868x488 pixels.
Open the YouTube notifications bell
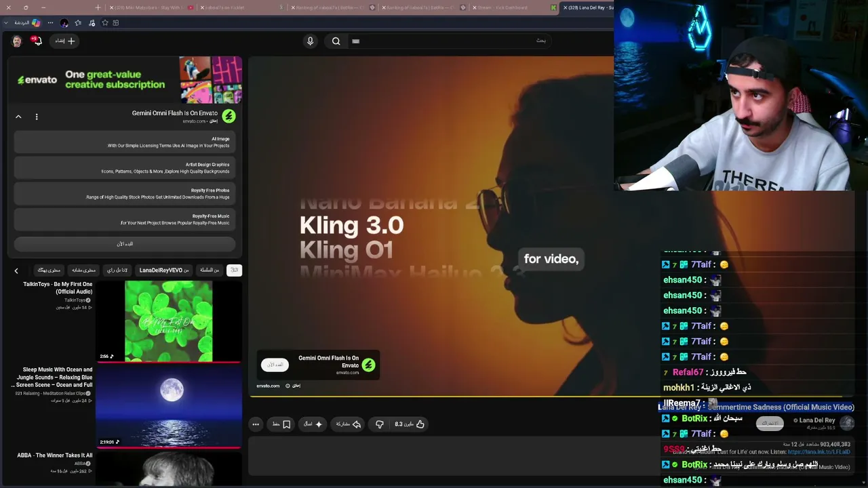pyautogui.click(x=37, y=41)
